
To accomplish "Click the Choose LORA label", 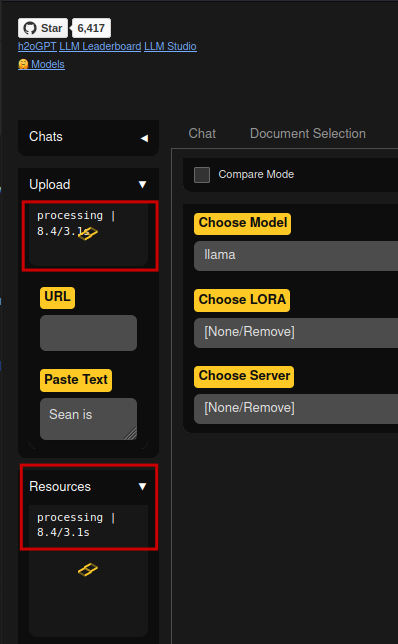I will point(242,300).
